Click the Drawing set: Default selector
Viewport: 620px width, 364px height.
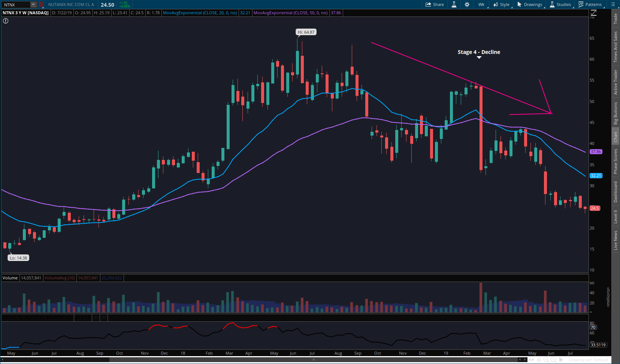pos(588,360)
